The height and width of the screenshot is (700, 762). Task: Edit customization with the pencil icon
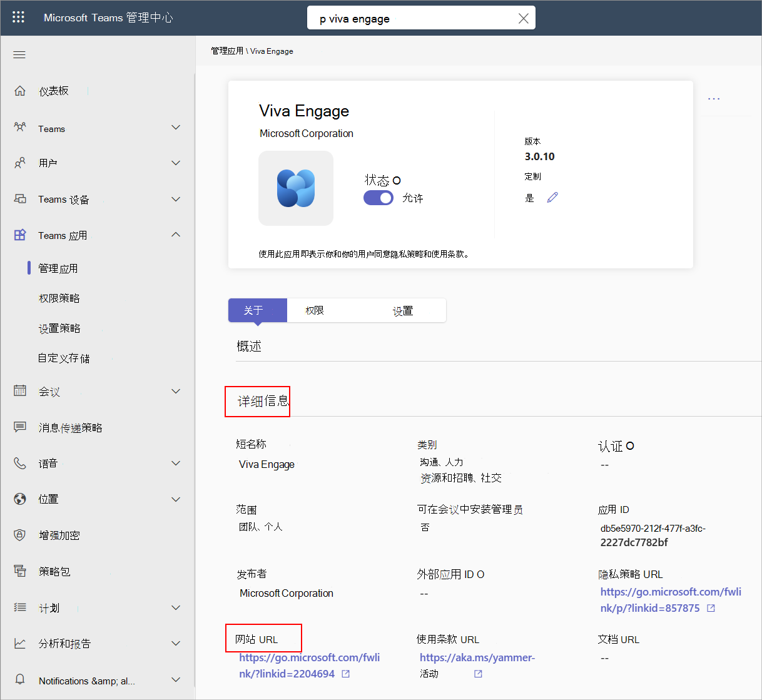pyautogui.click(x=552, y=198)
